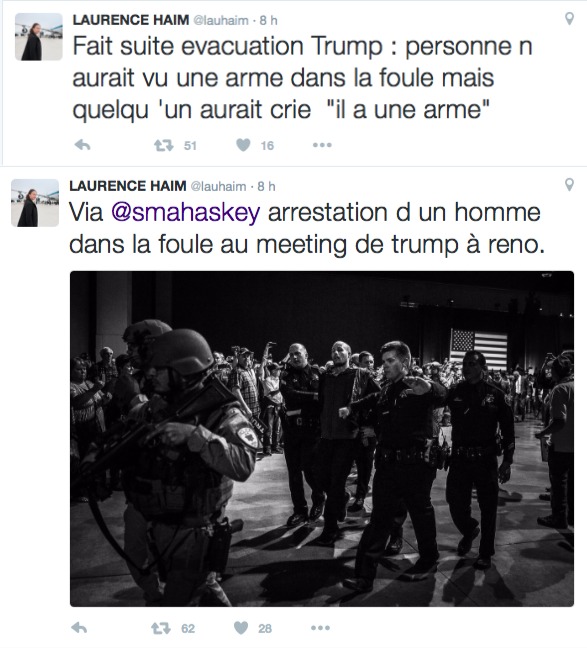Click location pin icon on first tweet
Viewport: 587px width, 648px height.
pos(569,19)
